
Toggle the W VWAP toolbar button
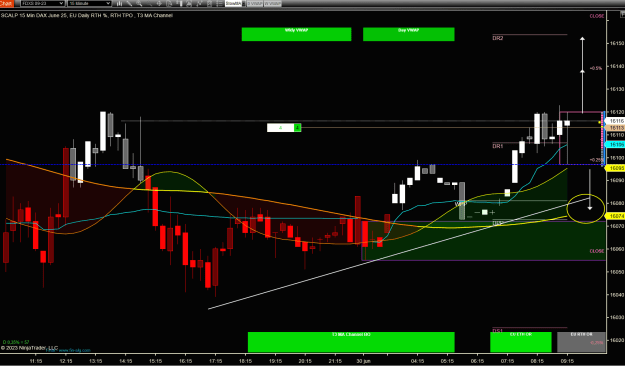point(273,3)
